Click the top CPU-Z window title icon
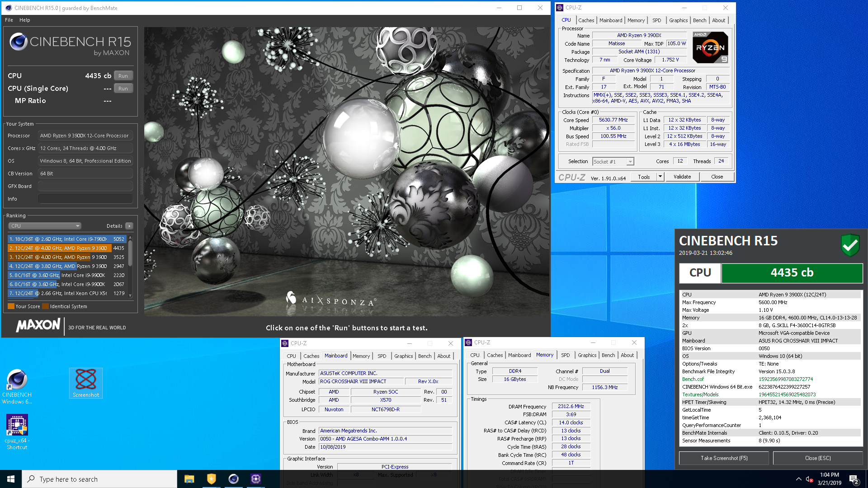This screenshot has width=868, height=488. (x=560, y=8)
